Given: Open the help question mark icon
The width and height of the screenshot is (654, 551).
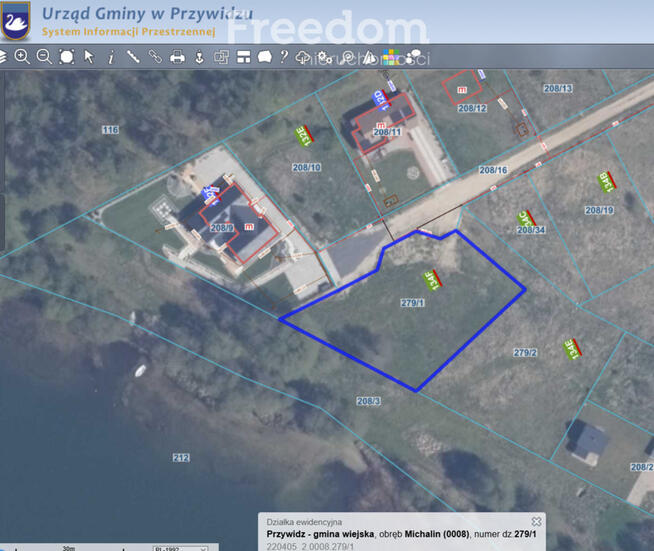Looking at the screenshot, I should click(285, 57).
